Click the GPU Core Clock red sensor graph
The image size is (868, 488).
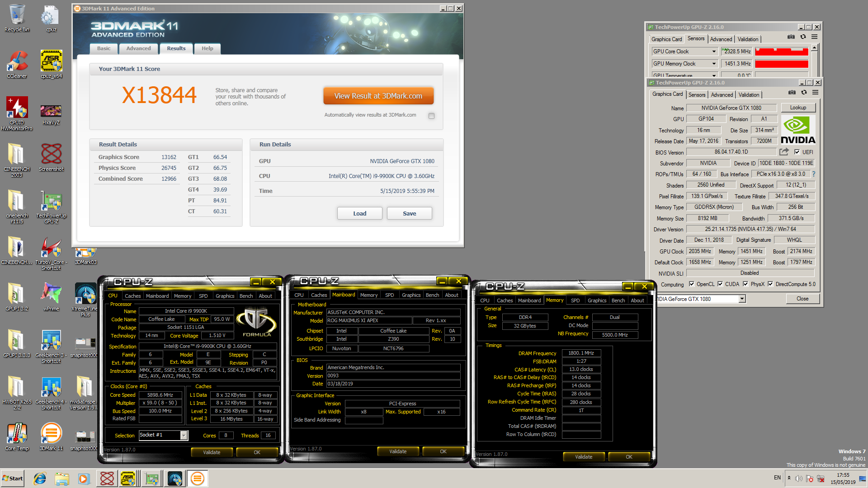782,52
